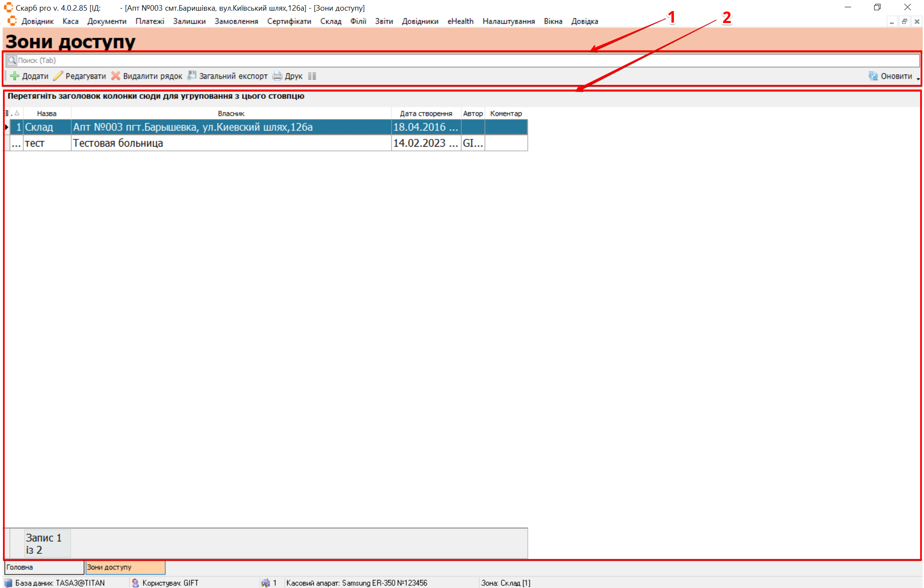924x588 pixels.
Task: Click the green plus Додати icon
Action: coord(15,76)
